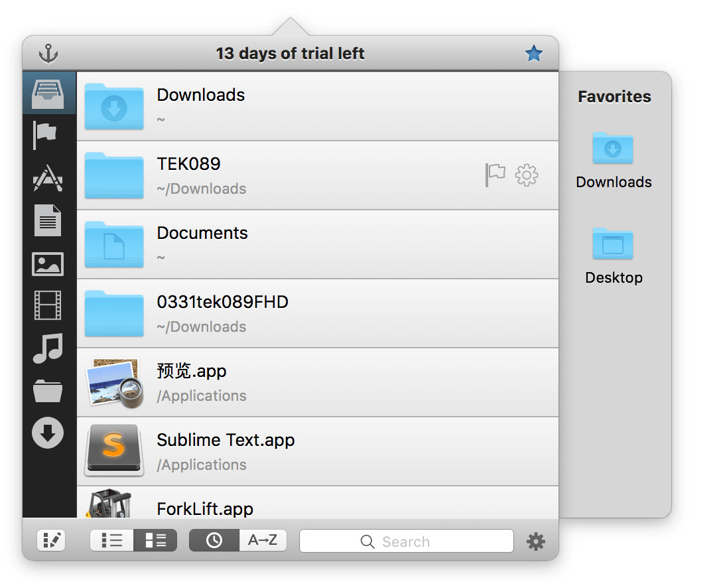Open the Applications sidebar icon
The image size is (727, 588).
point(48,178)
